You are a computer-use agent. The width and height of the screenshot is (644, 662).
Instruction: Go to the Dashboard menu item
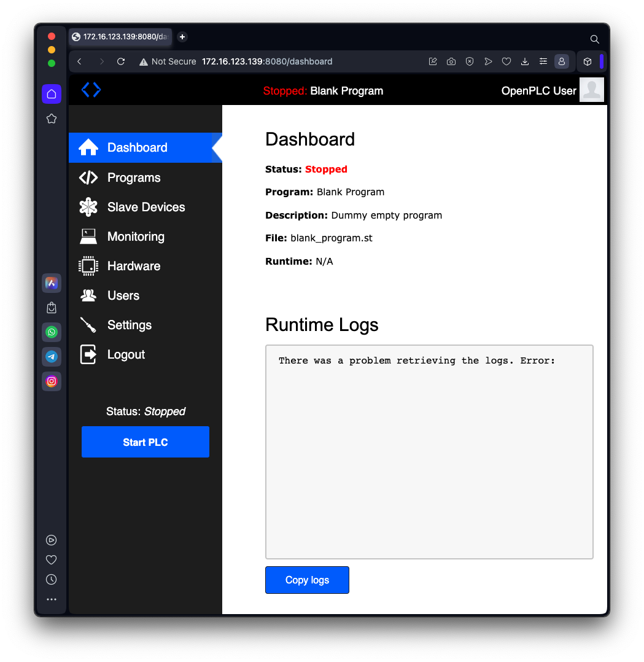point(145,147)
